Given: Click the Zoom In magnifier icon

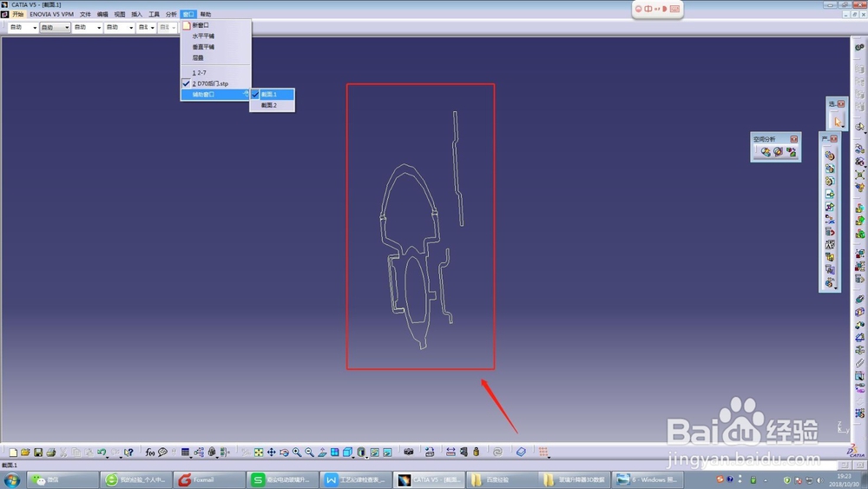Looking at the screenshot, I should tap(297, 453).
